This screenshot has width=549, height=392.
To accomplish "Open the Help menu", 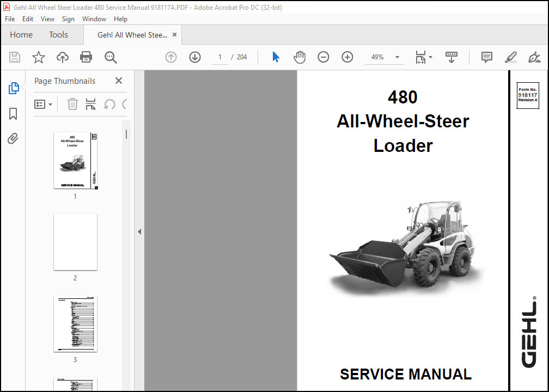I will (120, 19).
